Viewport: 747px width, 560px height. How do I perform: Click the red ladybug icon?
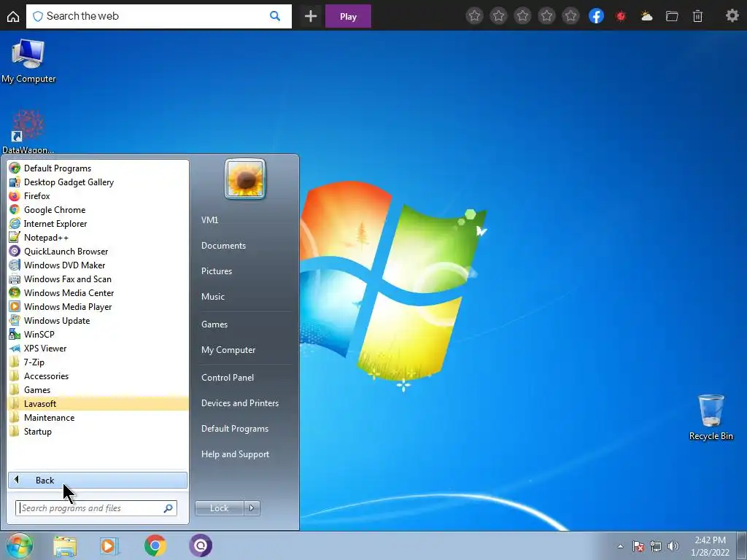click(621, 17)
